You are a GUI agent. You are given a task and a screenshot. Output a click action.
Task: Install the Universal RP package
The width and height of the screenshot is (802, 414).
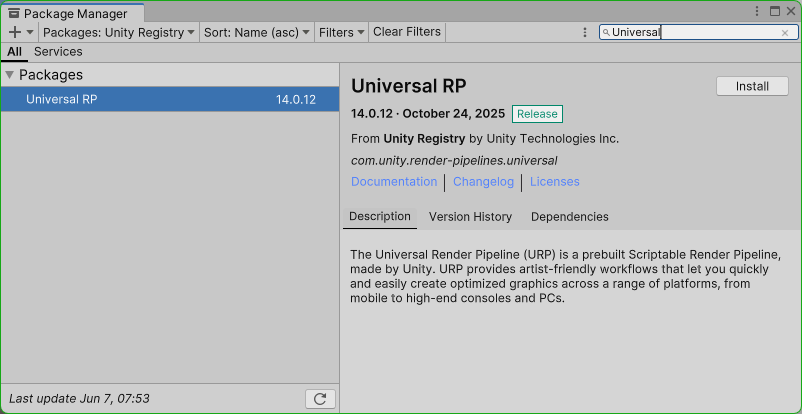[x=752, y=86]
